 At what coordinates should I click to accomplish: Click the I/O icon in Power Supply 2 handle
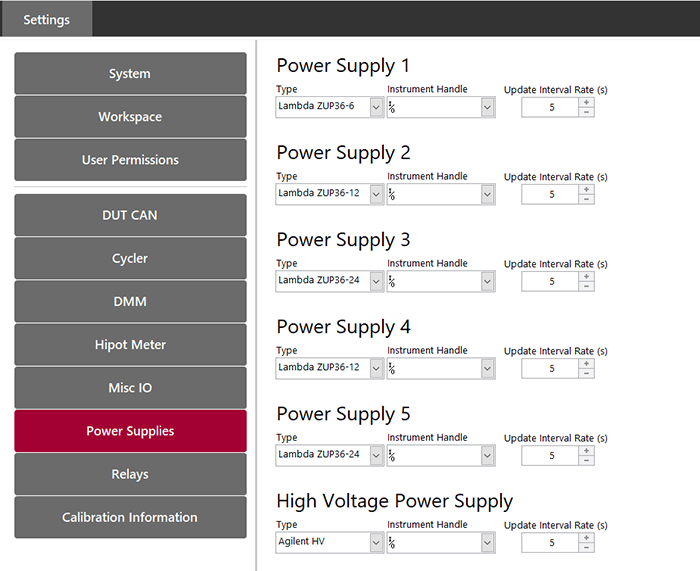click(x=392, y=194)
